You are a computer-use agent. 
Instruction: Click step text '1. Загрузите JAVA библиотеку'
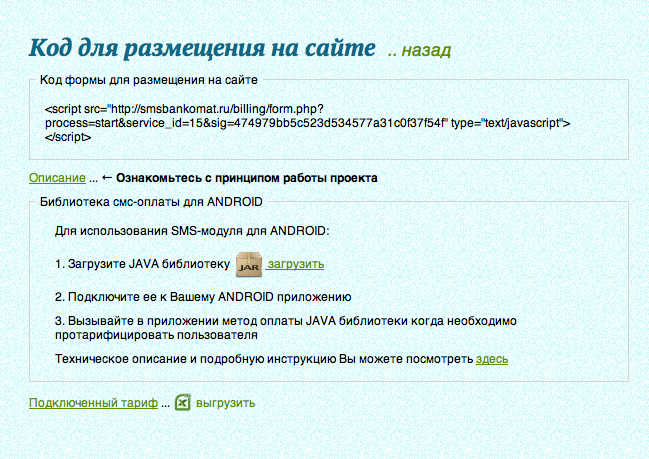pyautogui.click(x=142, y=264)
